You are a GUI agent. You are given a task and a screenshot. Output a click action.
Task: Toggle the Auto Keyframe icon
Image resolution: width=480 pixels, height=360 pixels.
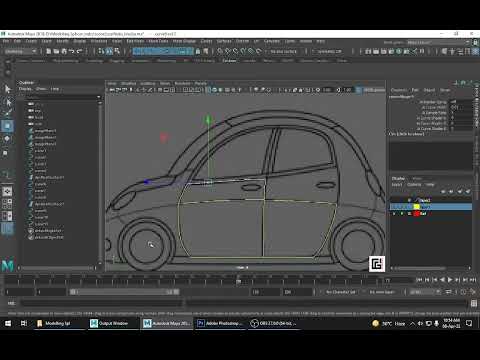coord(463,292)
